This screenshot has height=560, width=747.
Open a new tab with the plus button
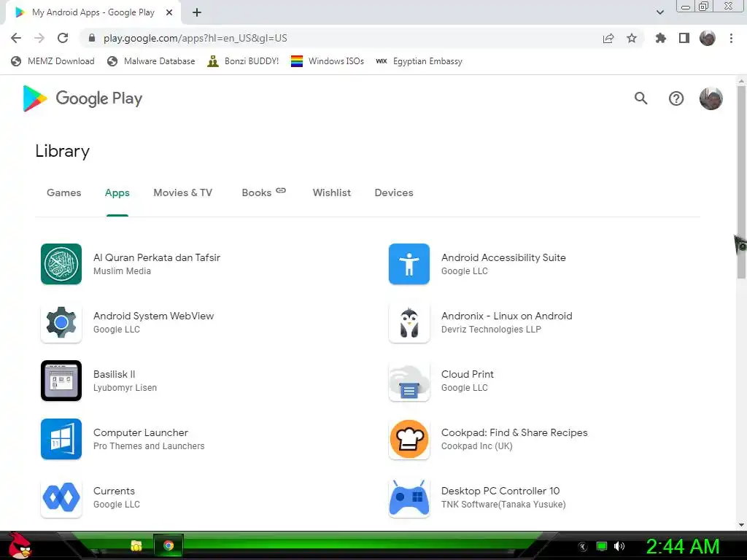click(197, 12)
